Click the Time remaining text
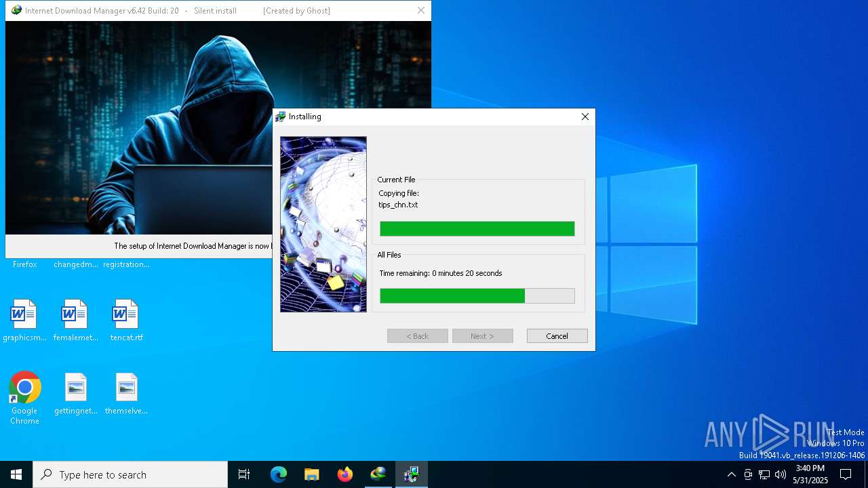Image resolution: width=868 pixels, height=488 pixels. click(441, 273)
